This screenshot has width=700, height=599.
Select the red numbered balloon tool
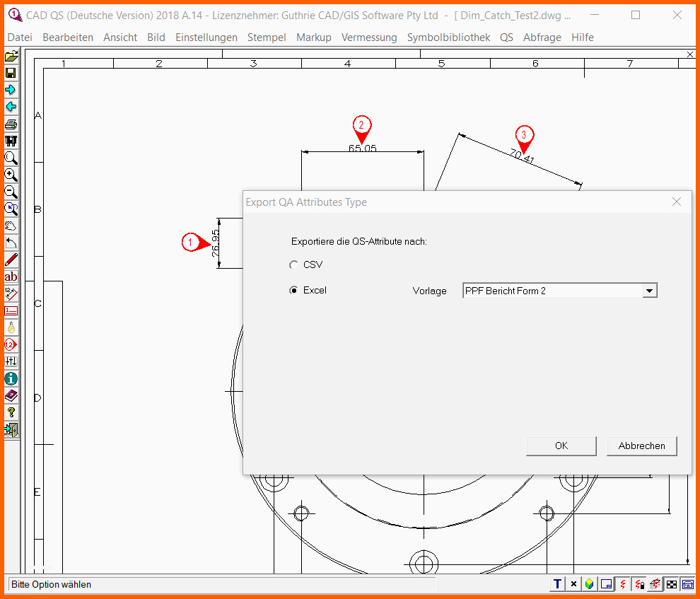pyautogui.click(x=11, y=344)
